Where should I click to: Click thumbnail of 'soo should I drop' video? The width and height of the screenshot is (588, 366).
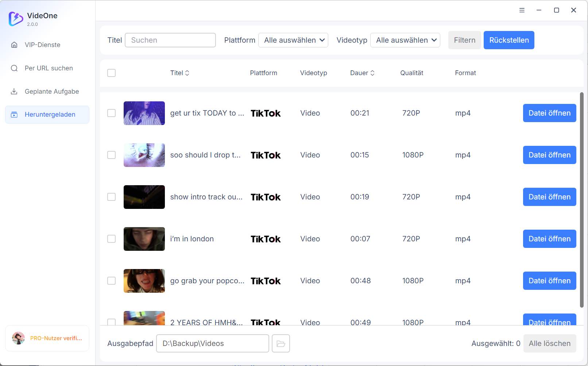tap(144, 155)
